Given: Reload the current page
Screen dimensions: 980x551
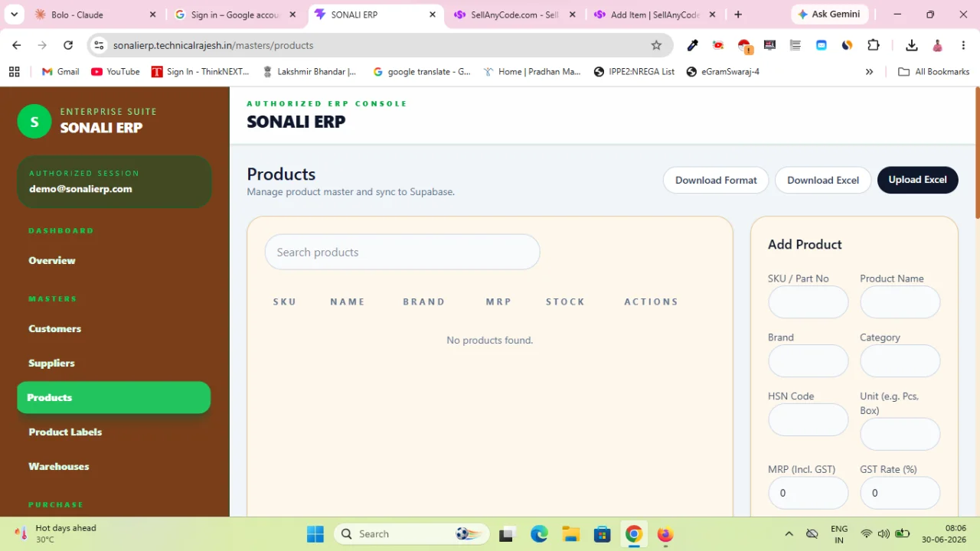Looking at the screenshot, I should (x=68, y=45).
